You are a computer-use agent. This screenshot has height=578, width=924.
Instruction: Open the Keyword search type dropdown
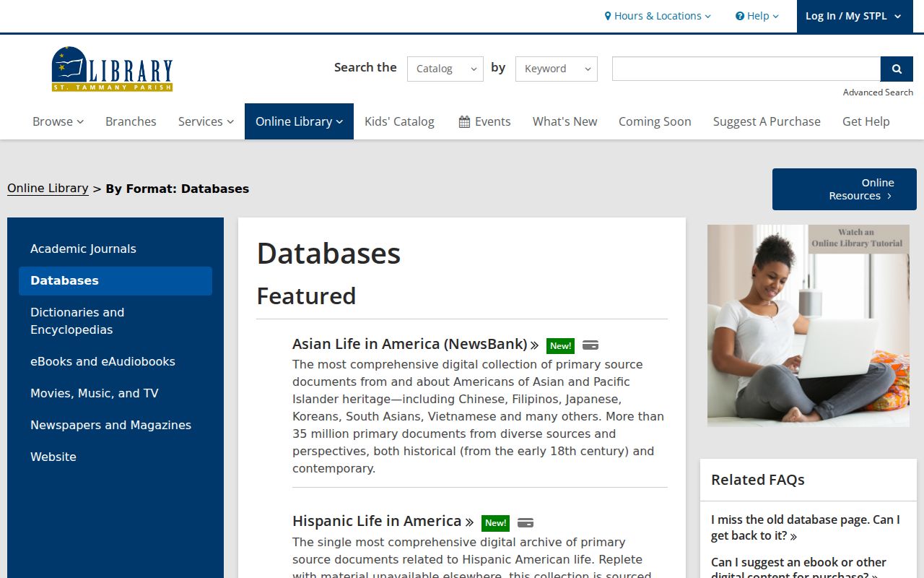pos(557,69)
